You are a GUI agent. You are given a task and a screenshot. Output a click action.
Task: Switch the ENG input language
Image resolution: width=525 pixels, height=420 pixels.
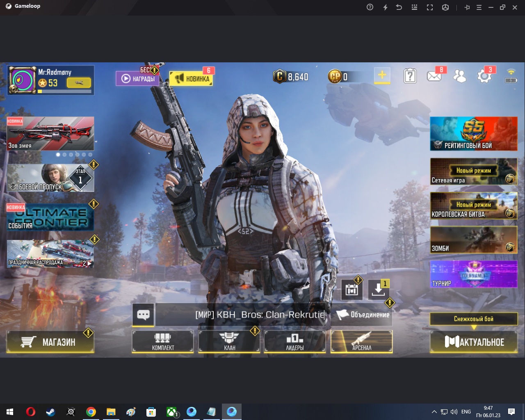(466, 412)
